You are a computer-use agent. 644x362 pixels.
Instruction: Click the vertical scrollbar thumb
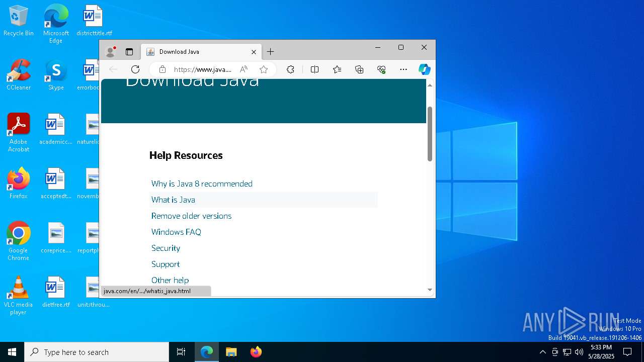tap(430, 134)
